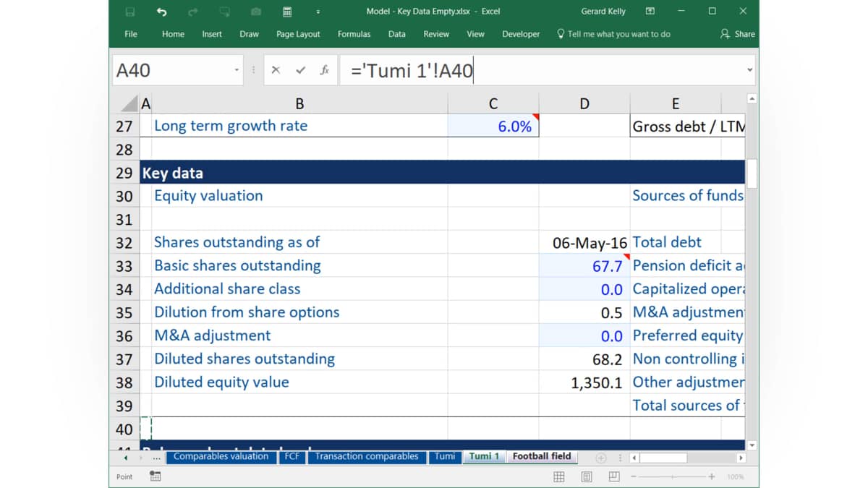This screenshot has height=488, width=868.
Task: Launch the calculator from Quick Access Toolbar
Action: click(287, 12)
